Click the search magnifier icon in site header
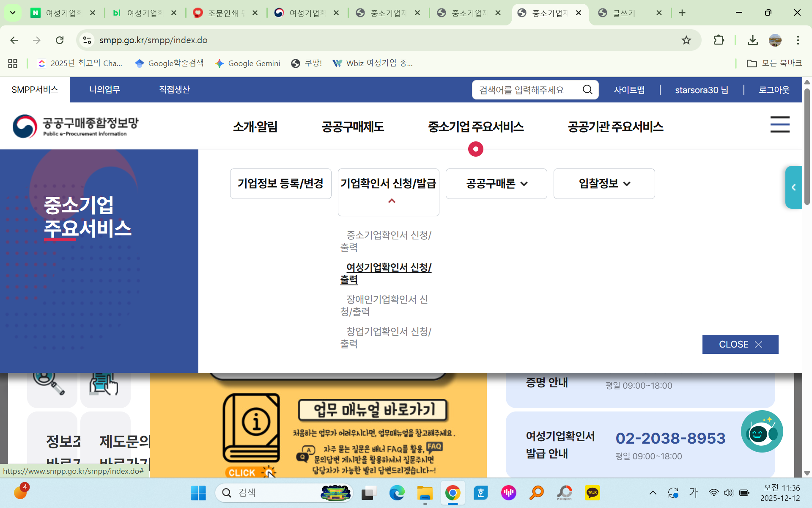The height and width of the screenshot is (508, 812). tap(587, 90)
